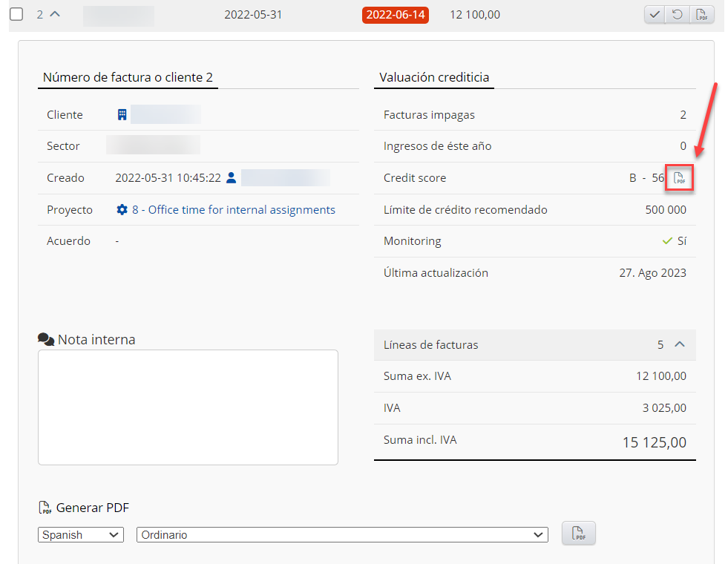Click inside the Nota interna text area

coord(188,407)
